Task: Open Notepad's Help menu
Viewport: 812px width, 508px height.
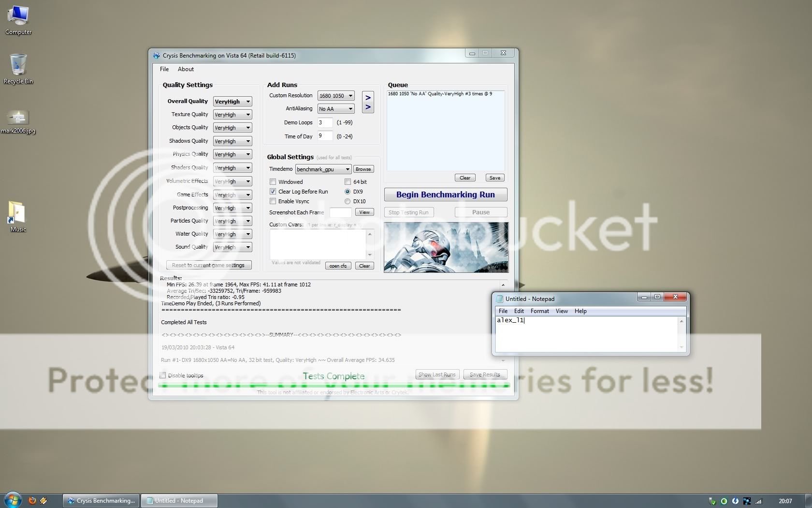Action: click(580, 311)
